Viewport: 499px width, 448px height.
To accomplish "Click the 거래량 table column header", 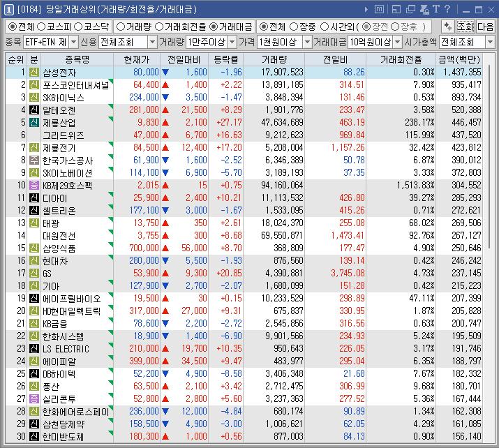I will click(274, 59).
